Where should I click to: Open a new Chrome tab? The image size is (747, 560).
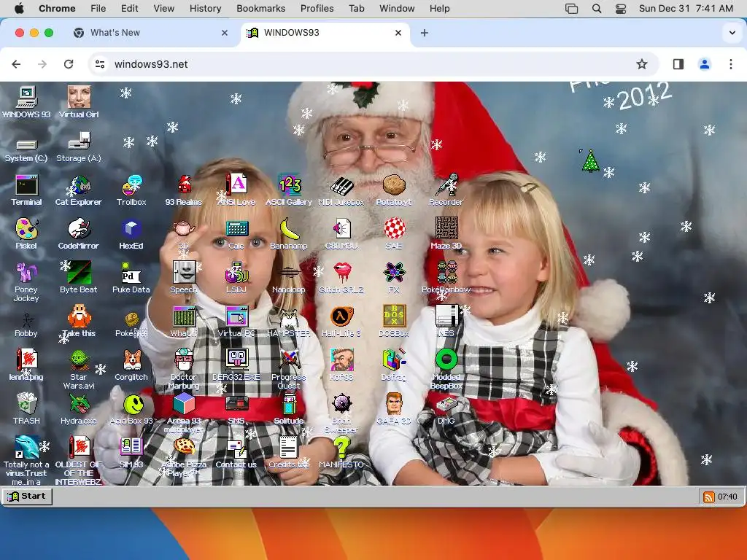click(x=425, y=32)
